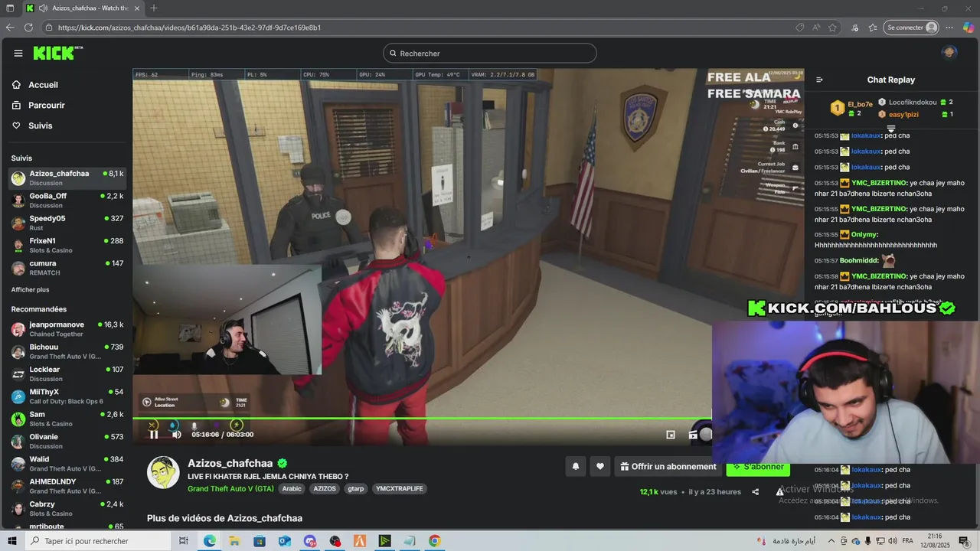This screenshot has height=551, width=980.
Task: Share the video using the share icon
Action: (756, 492)
